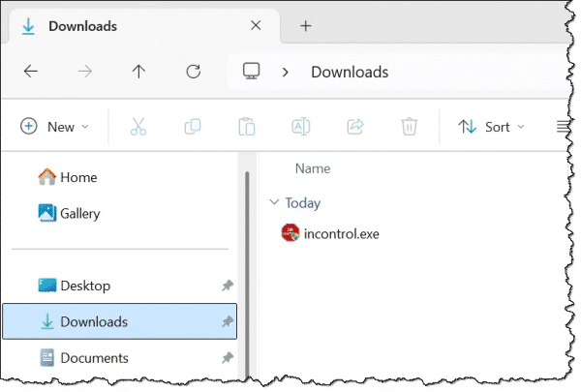Refresh the Downloads folder view

point(193,71)
